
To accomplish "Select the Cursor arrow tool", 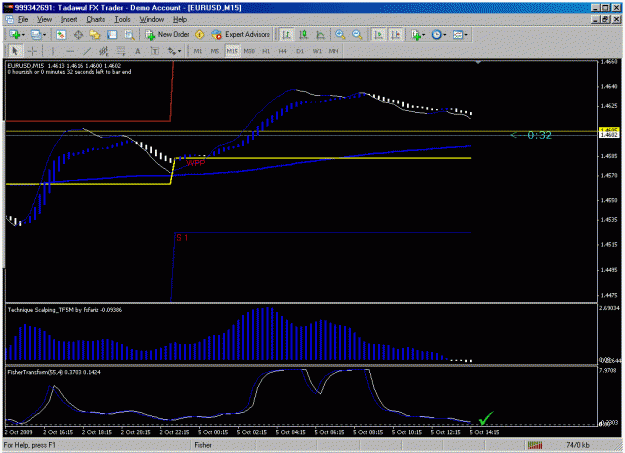I will 15,51.
